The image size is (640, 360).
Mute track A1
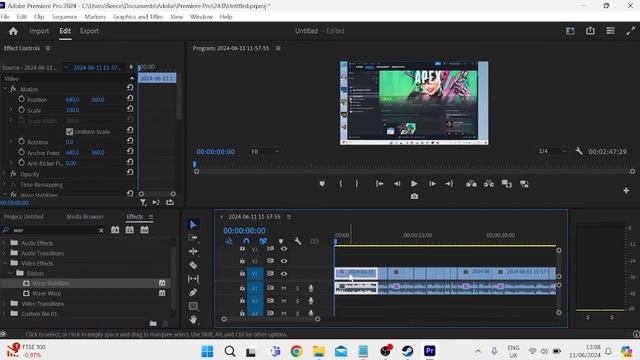(284, 288)
